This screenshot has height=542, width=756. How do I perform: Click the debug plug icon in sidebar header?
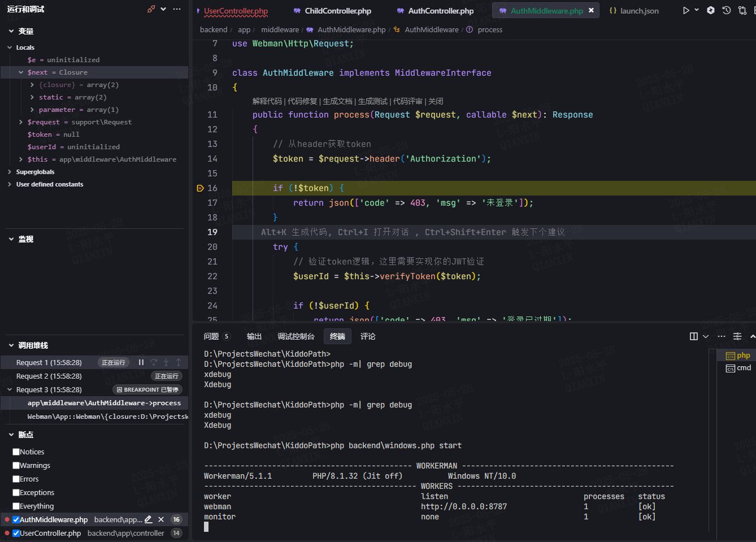pos(151,9)
